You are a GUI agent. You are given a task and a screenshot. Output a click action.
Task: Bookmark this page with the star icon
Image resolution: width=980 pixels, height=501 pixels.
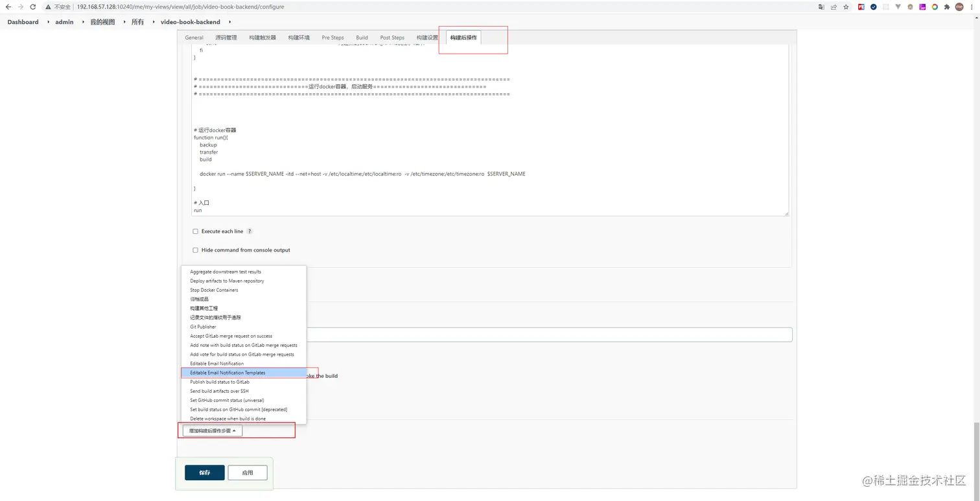[x=846, y=6]
